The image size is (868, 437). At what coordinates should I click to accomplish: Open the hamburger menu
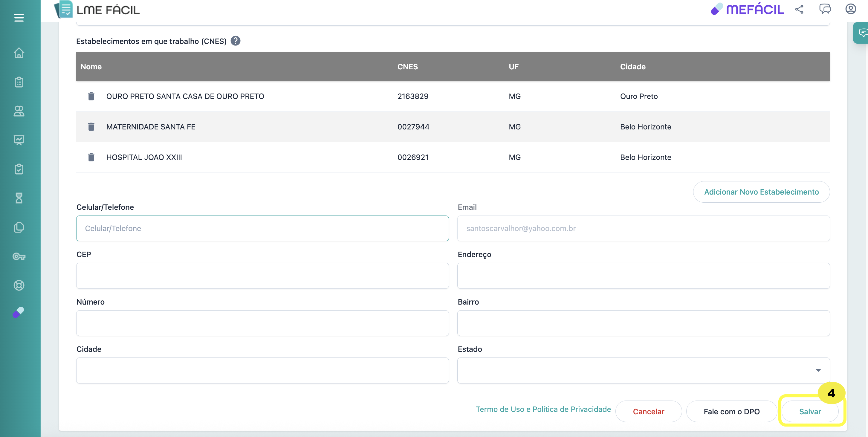(19, 18)
